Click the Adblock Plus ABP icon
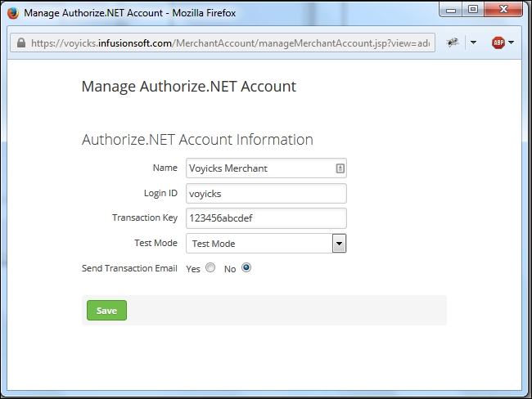This screenshot has width=532, height=399. 498,43
